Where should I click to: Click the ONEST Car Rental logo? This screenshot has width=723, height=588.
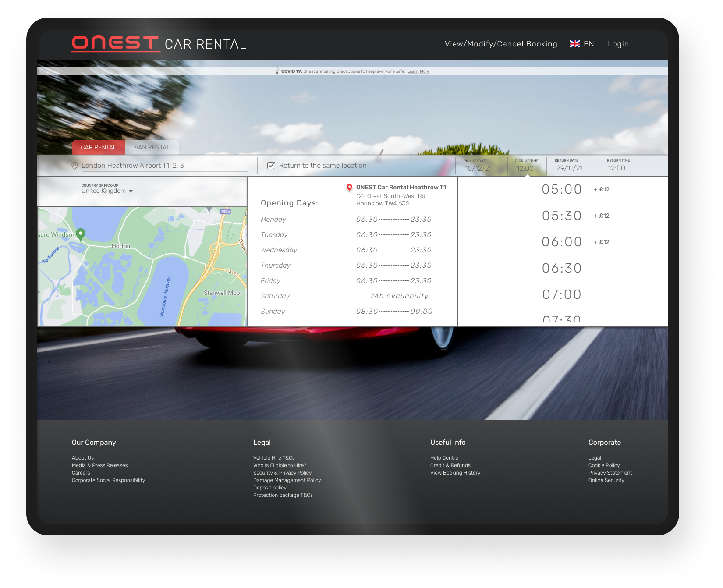tap(159, 44)
